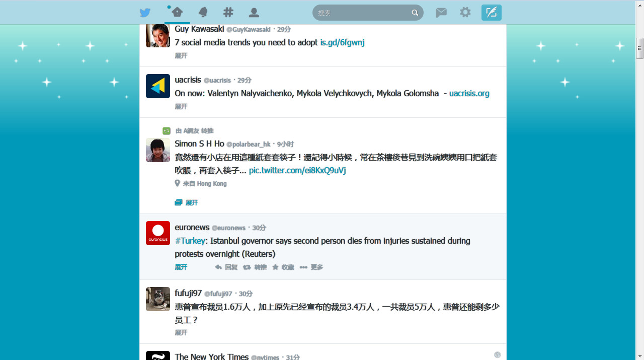
Task: Expand the uacrisis tweet
Action: click(181, 107)
